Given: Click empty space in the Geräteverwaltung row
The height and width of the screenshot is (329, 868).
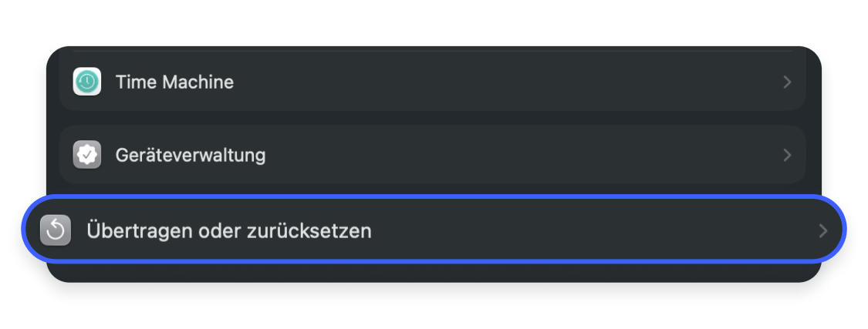Looking at the screenshot, I should [525, 155].
